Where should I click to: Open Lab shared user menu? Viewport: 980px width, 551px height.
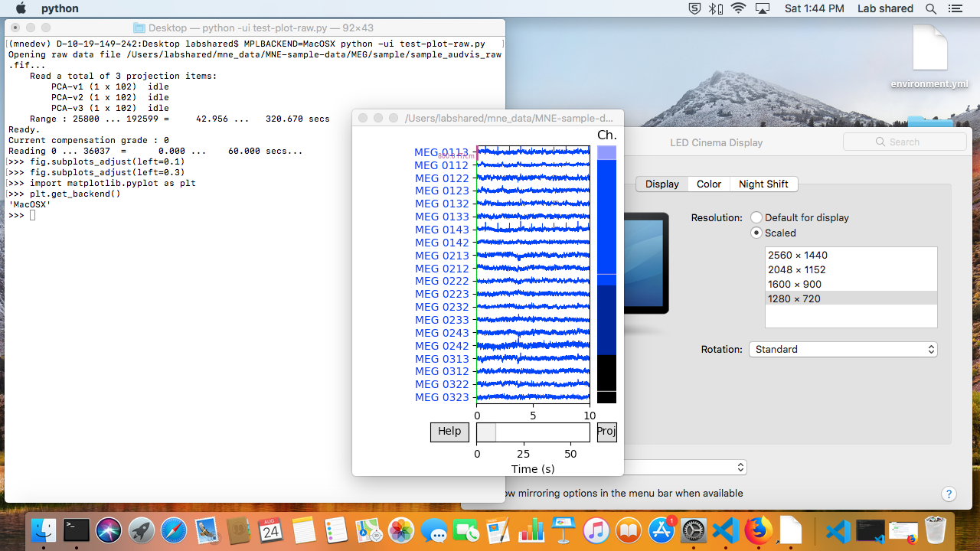point(885,8)
